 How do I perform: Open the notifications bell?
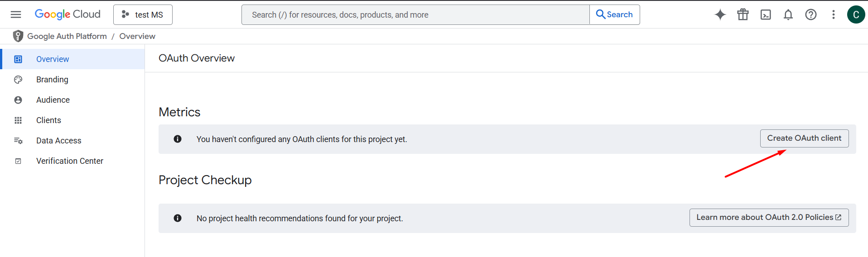(788, 14)
